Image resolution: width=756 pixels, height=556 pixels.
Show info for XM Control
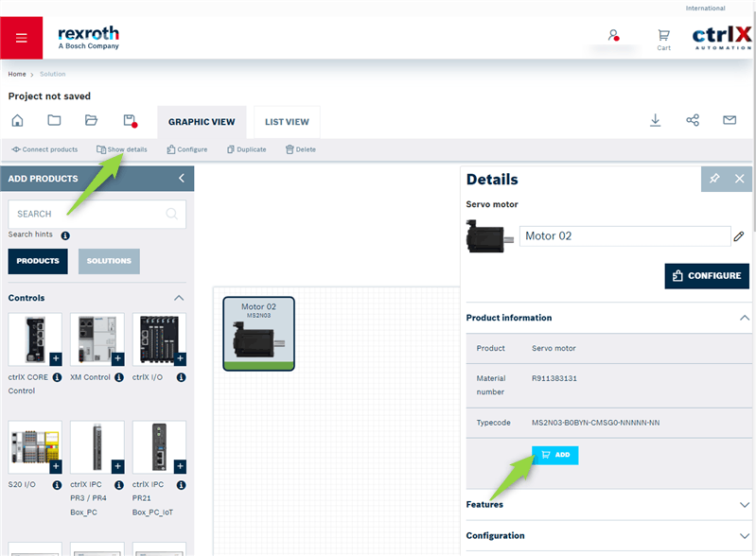pyautogui.click(x=119, y=377)
